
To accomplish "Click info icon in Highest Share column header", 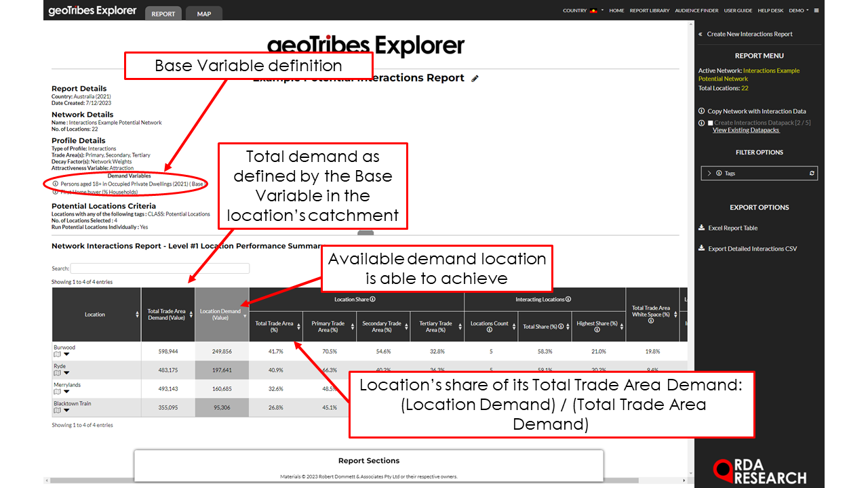I will click(597, 330).
